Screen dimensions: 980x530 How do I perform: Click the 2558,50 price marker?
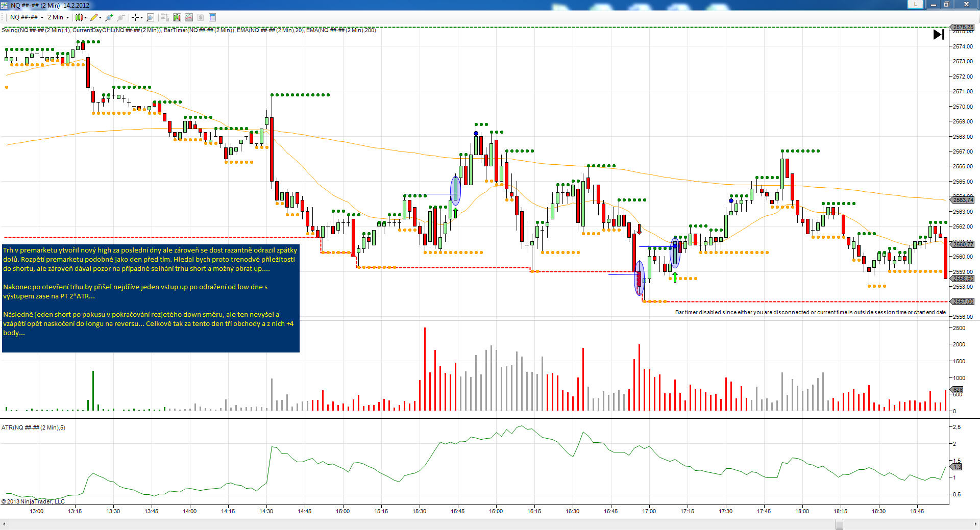[x=962, y=279]
